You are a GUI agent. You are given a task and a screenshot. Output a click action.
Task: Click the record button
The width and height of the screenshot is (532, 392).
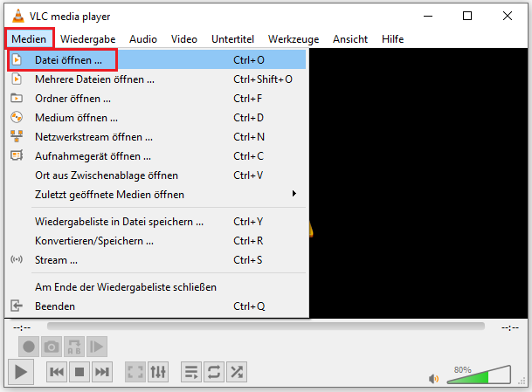29,347
